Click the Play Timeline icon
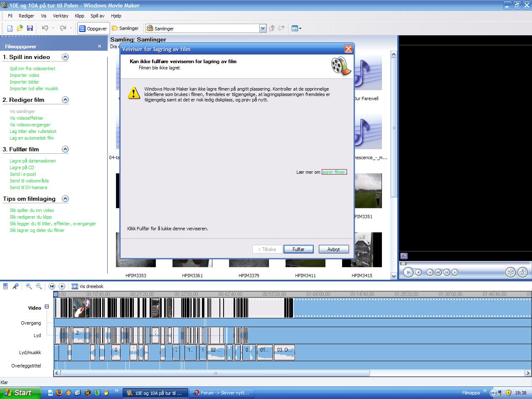 [62, 286]
